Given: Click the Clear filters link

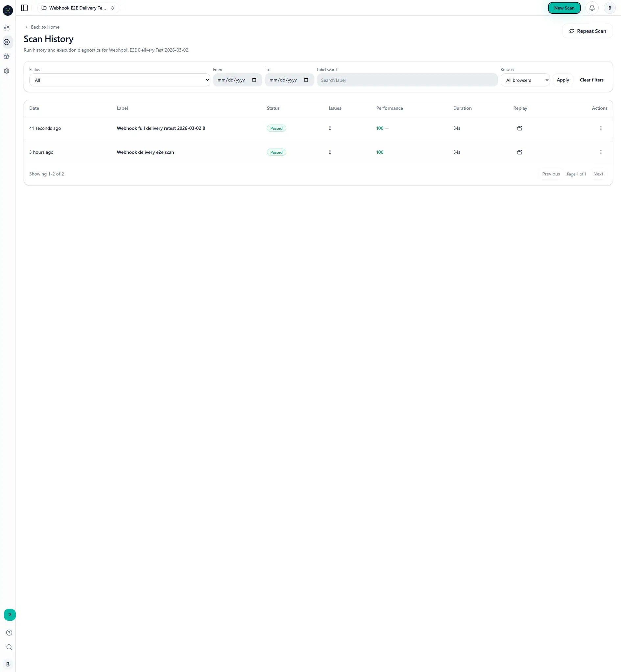Looking at the screenshot, I should (591, 80).
